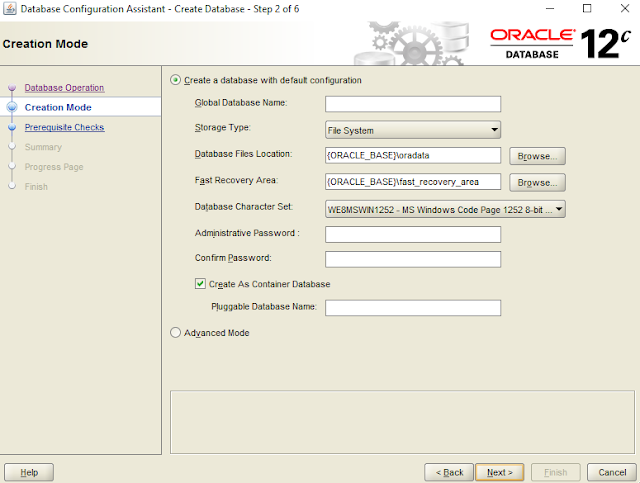This screenshot has width=640, height=483.
Task: Click the Oracle Database 12c logo
Action: point(560,43)
